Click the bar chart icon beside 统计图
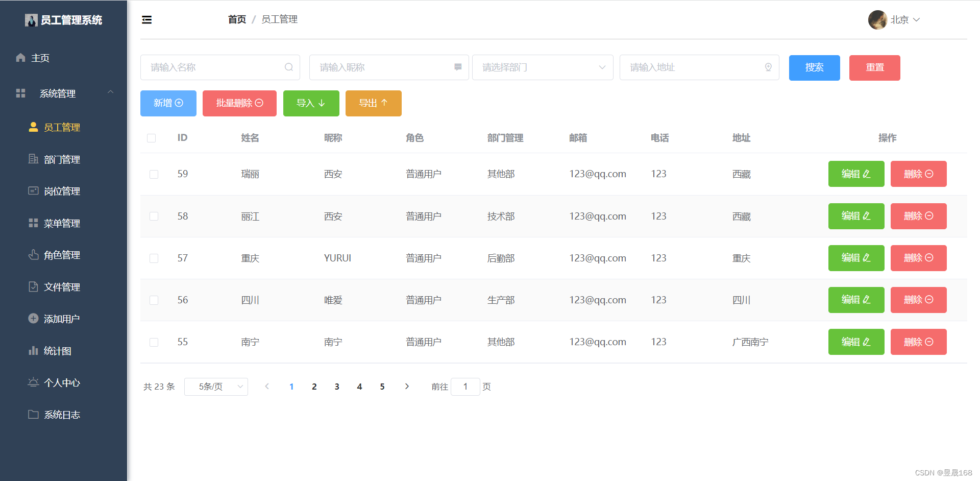The image size is (980, 481). [x=33, y=350]
